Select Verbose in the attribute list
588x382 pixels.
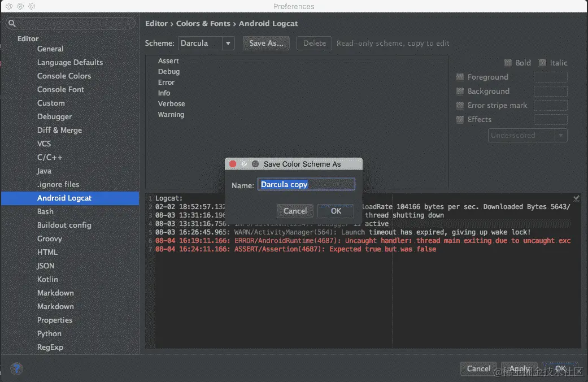(171, 104)
